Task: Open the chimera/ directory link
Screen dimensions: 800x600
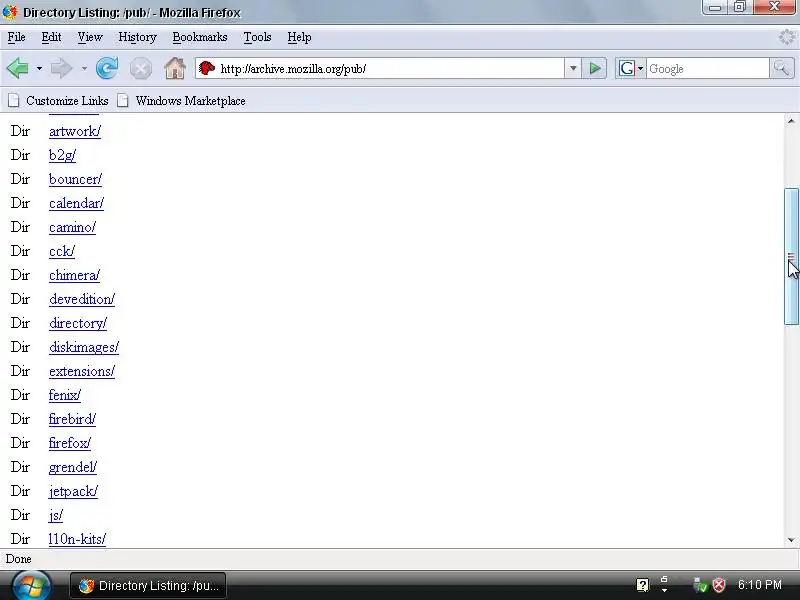Action: 74,275
